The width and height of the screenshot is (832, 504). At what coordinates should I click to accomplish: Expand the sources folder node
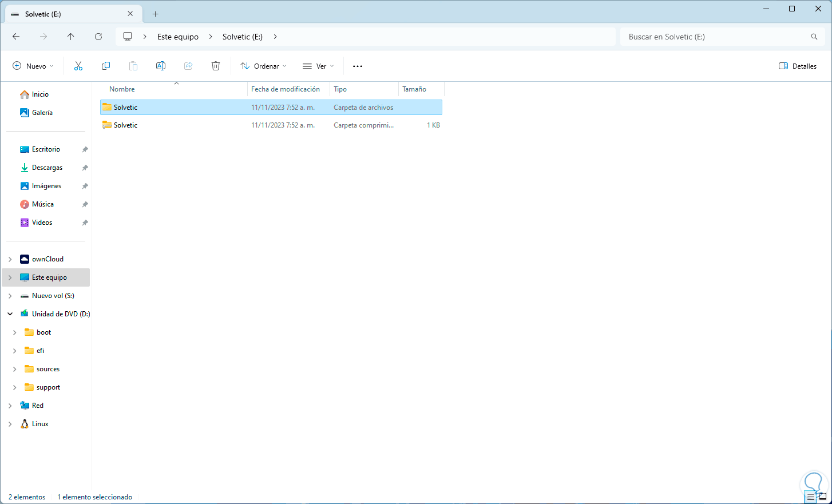pos(15,369)
